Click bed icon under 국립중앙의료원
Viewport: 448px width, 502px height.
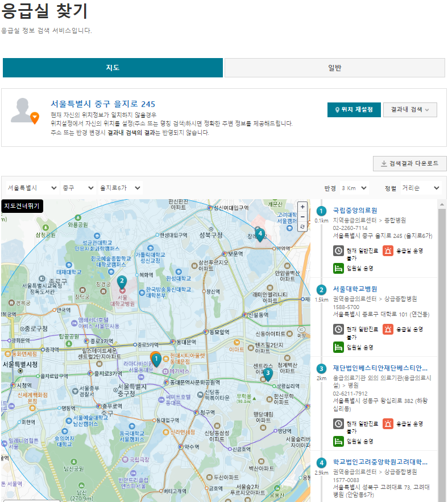click(338, 268)
